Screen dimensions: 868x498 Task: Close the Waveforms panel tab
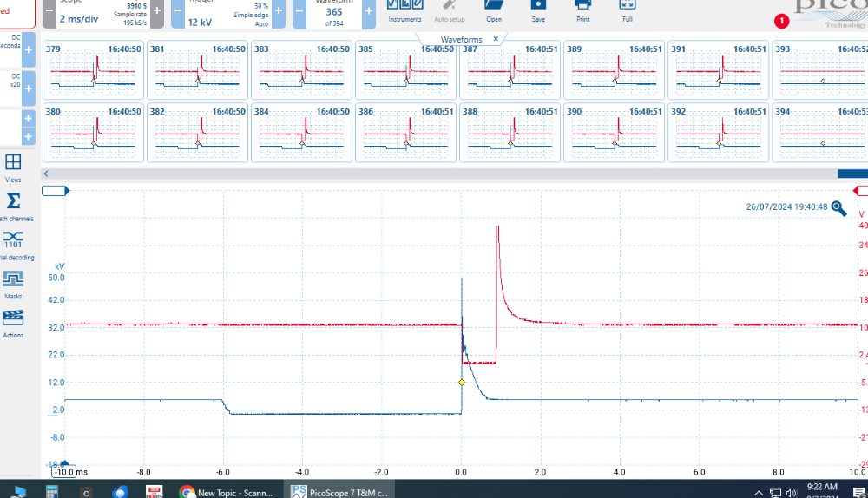point(496,39)
